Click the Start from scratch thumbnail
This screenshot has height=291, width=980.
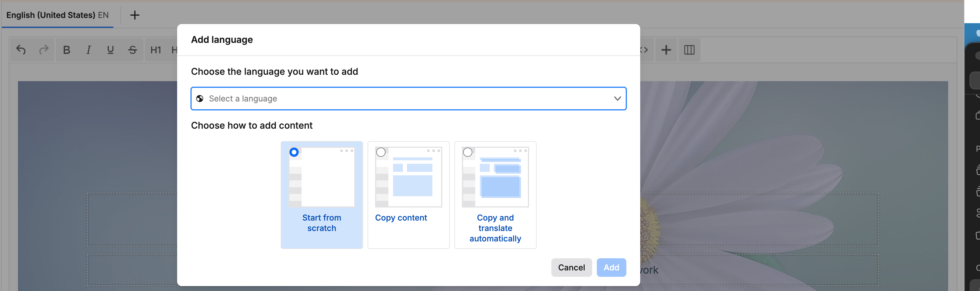pos(322,177)
